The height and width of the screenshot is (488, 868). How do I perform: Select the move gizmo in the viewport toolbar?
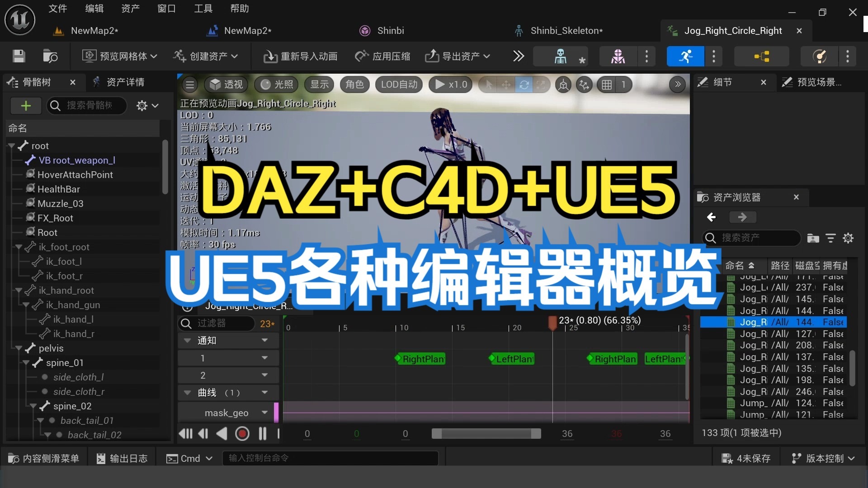506,84
